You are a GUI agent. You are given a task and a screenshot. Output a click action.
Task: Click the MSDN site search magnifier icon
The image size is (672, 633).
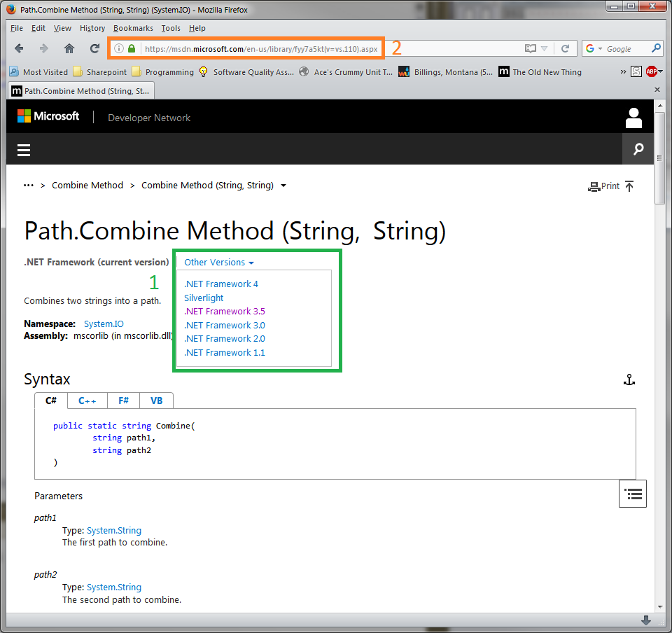point(638,149)
